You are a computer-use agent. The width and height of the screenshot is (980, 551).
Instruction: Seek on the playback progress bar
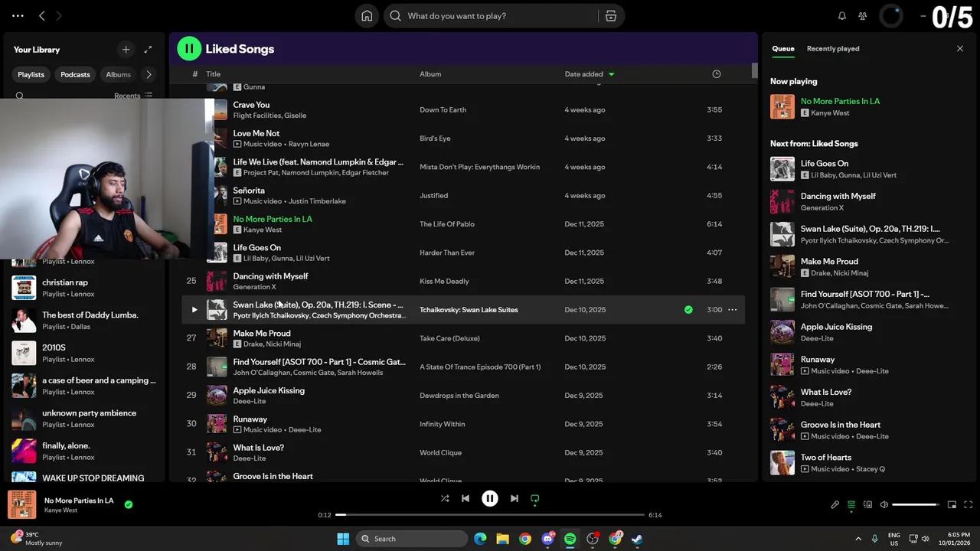491,514
